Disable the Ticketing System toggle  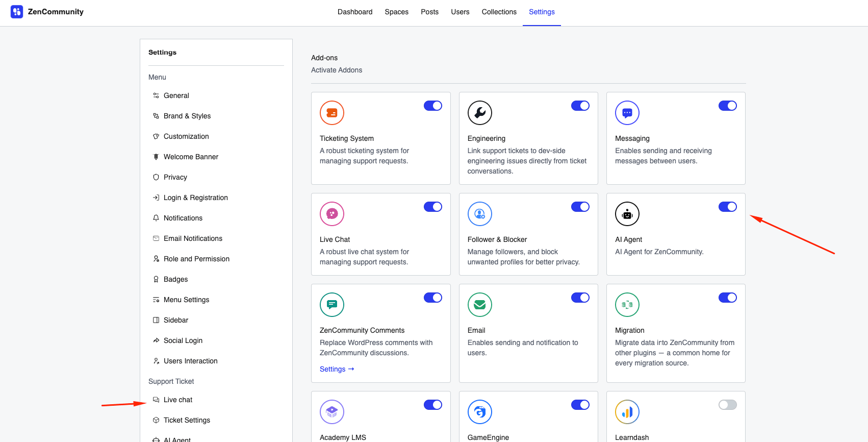(x=433, y=106)
